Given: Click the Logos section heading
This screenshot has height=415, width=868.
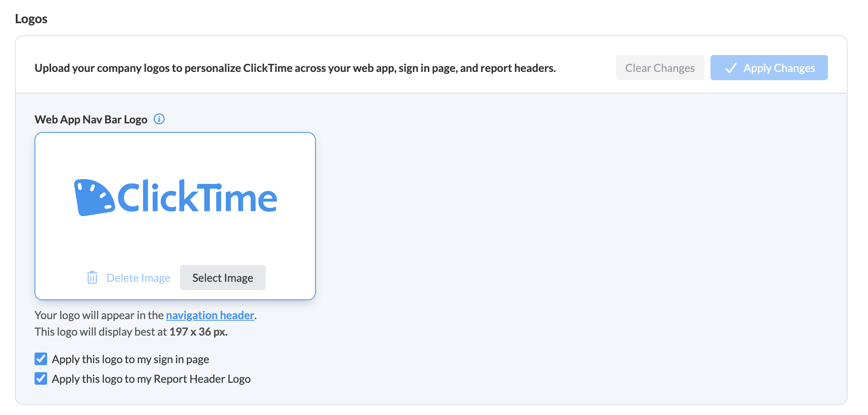Looking at the screenshot, I should pos(31,19).
